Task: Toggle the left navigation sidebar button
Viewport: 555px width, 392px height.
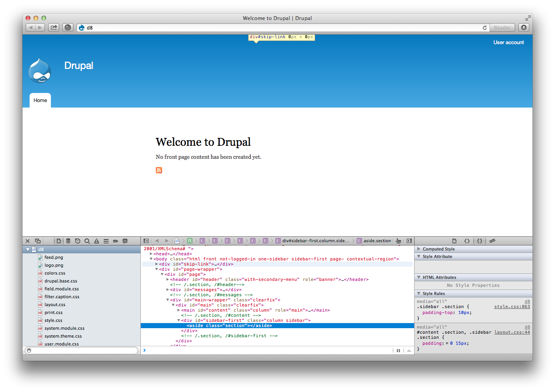Action: (x=146, y=241)
